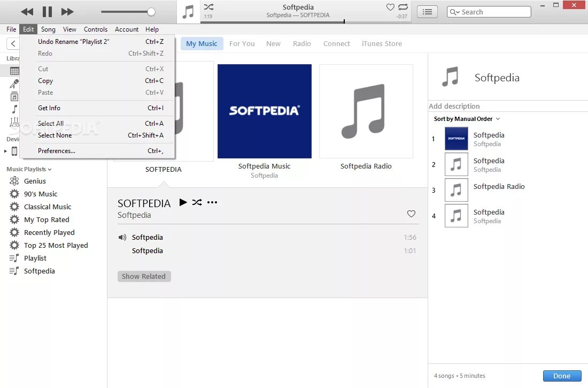
Task: Toggle the repeat button
Action: point(403,7)
